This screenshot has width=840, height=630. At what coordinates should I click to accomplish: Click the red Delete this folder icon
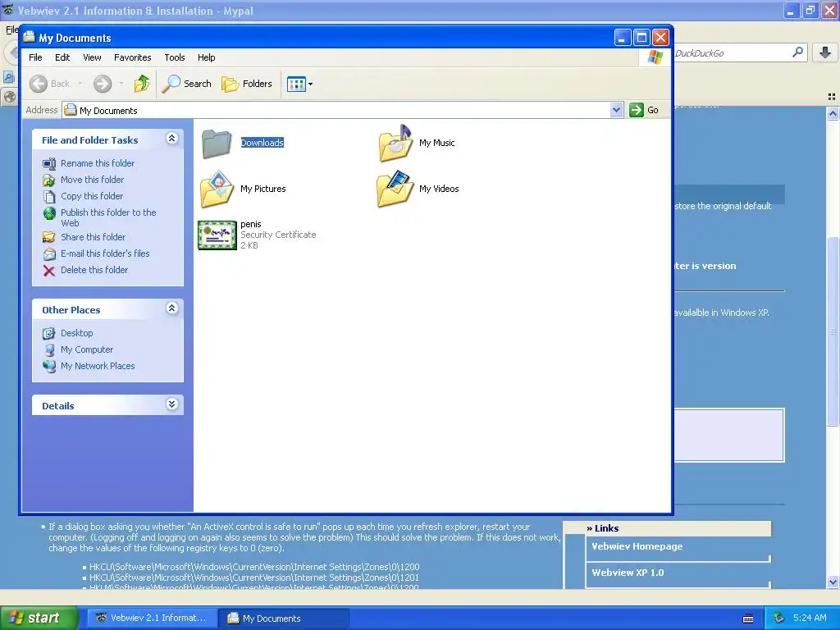pyautogui.click(x=48, y=271)
